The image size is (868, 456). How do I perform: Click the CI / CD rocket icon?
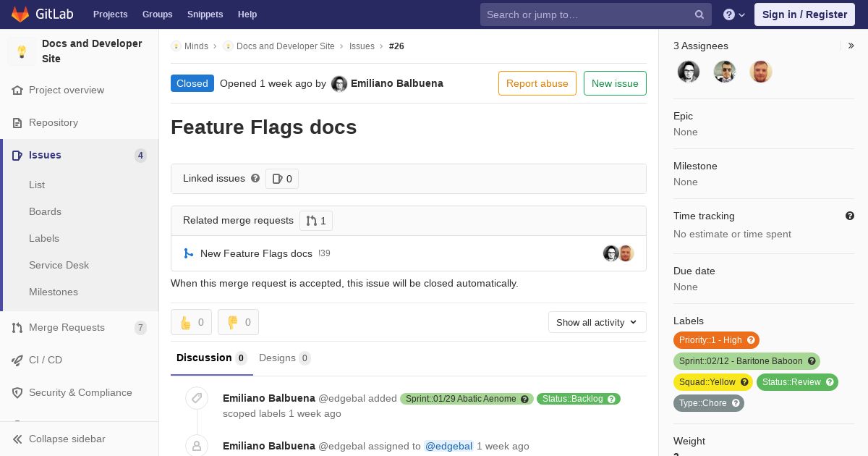17,360
